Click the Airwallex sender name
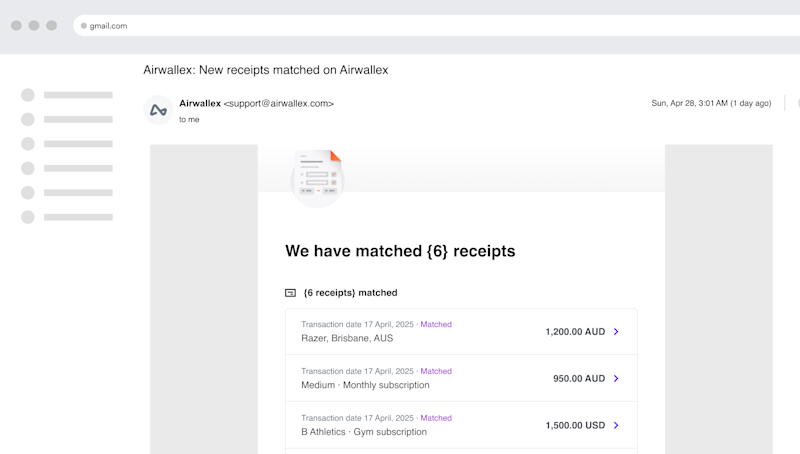The width and height of the screenshot is (800, 454). pos(199,104)
